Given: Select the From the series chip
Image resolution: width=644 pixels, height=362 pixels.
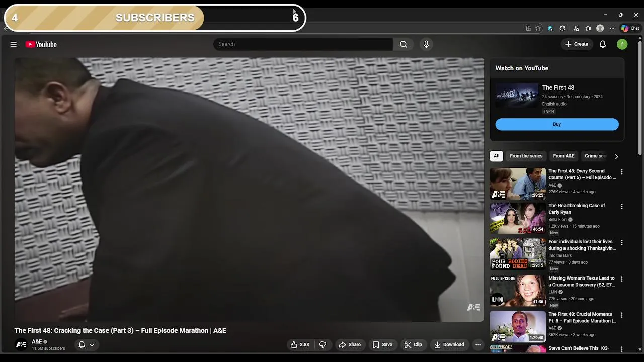Looking at the screenshot, I should [526, 156].
